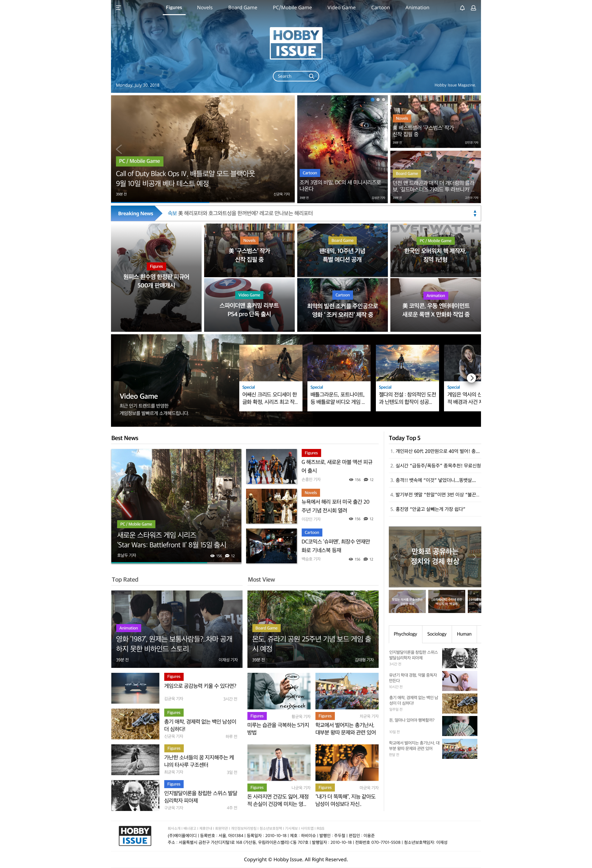Click view eye icon on DC코믹스 슈퍼맨 article
Screen dimensions: 592x868
[x=351, y=559]
